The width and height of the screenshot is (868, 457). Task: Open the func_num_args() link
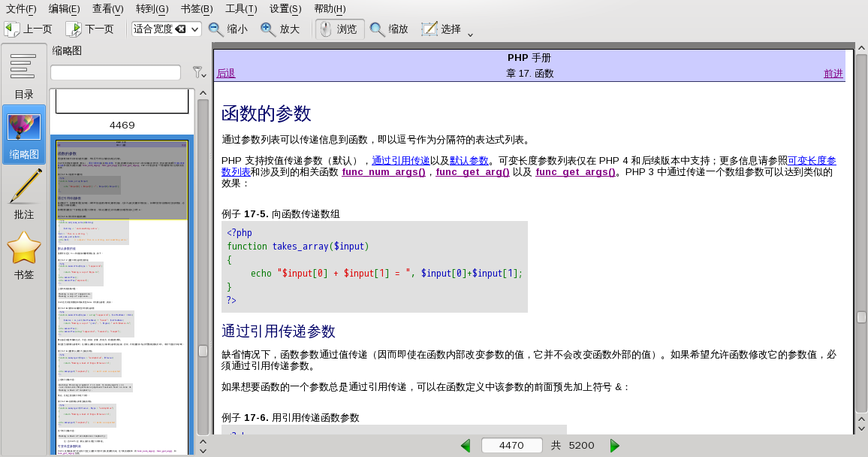(384, 172)
